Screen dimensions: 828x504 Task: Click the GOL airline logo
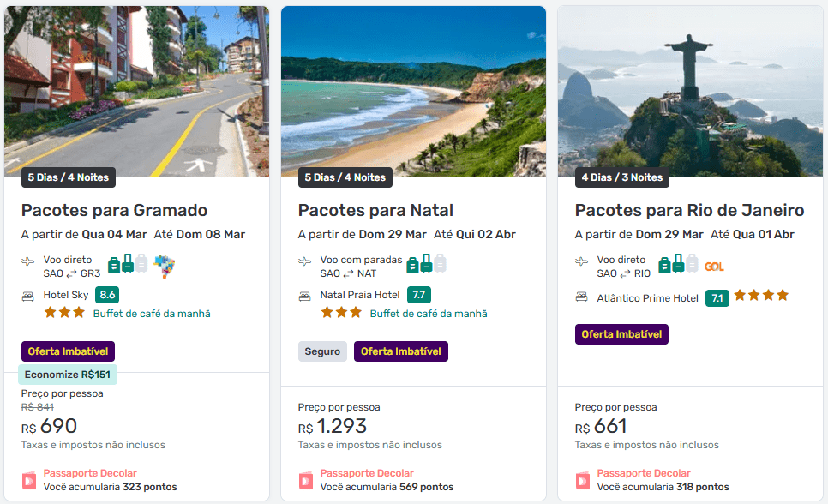714,267
